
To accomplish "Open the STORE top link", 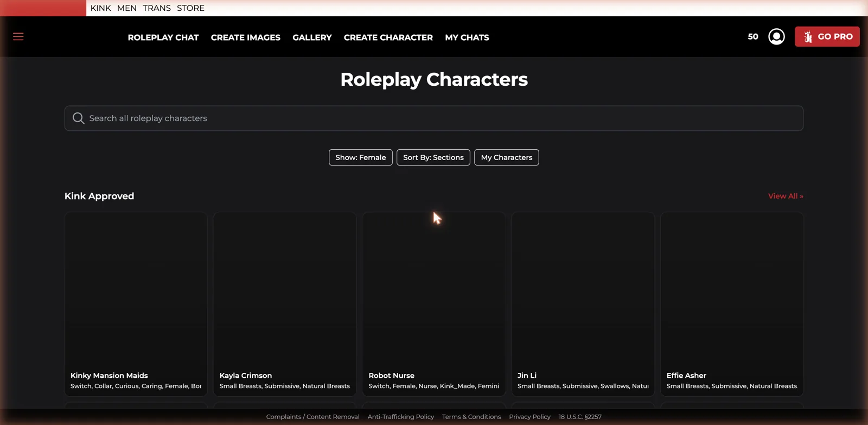I will 190,8.
